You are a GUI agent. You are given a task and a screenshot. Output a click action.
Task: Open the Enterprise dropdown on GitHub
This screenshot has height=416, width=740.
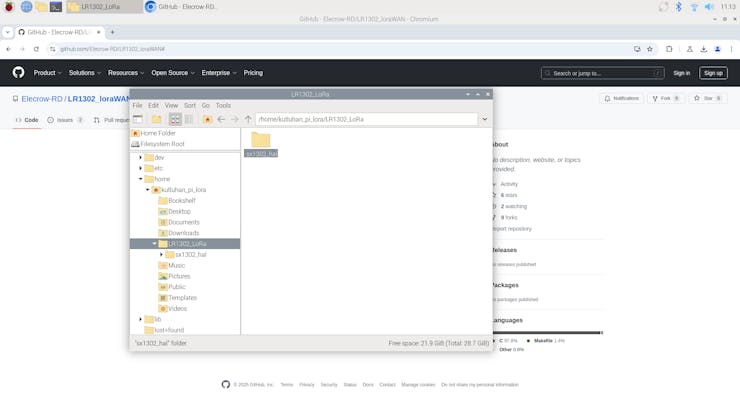pyautogui.click(x=219, y=73)
